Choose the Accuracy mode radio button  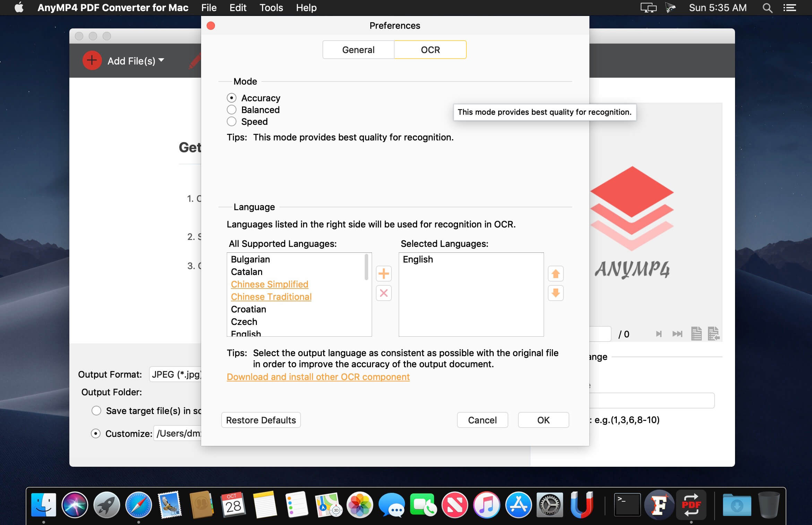click(x=232, y=98)
